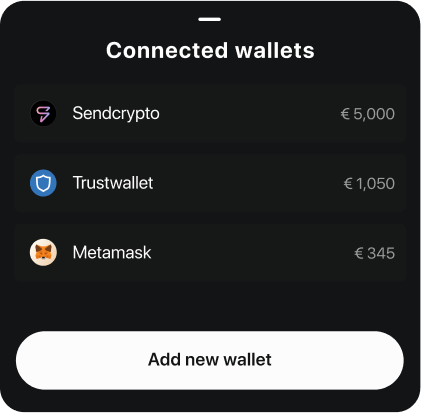Click the Metamask fox icon
The width and height of the screenshot is (421, 413).
(x=43, y=252)
